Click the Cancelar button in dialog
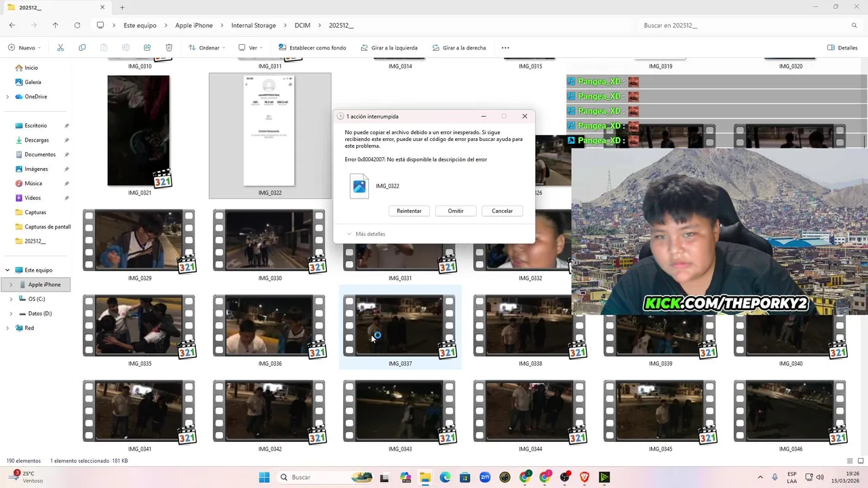The height and width of the screenshot is (488, 868). pos(502,211)
